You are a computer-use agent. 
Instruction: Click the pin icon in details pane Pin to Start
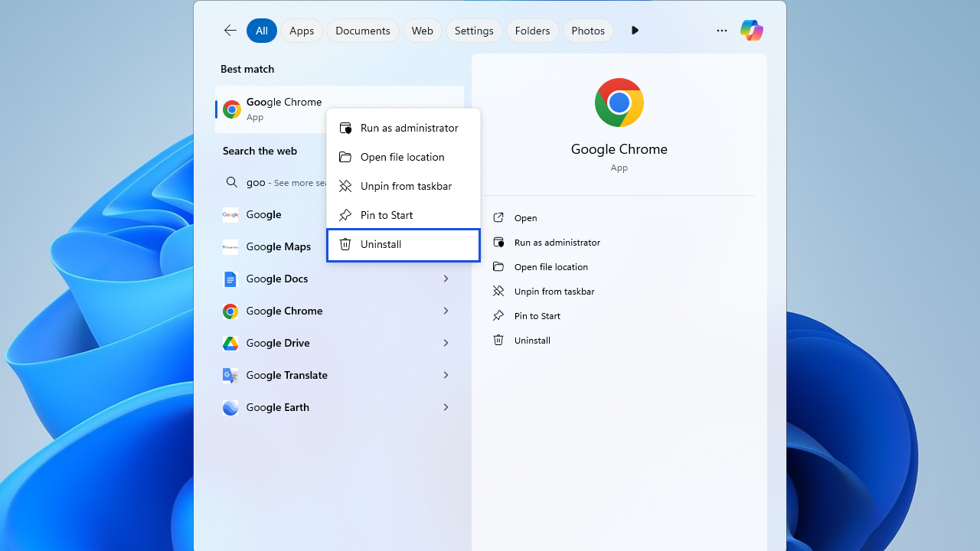[x=498, y=315]
